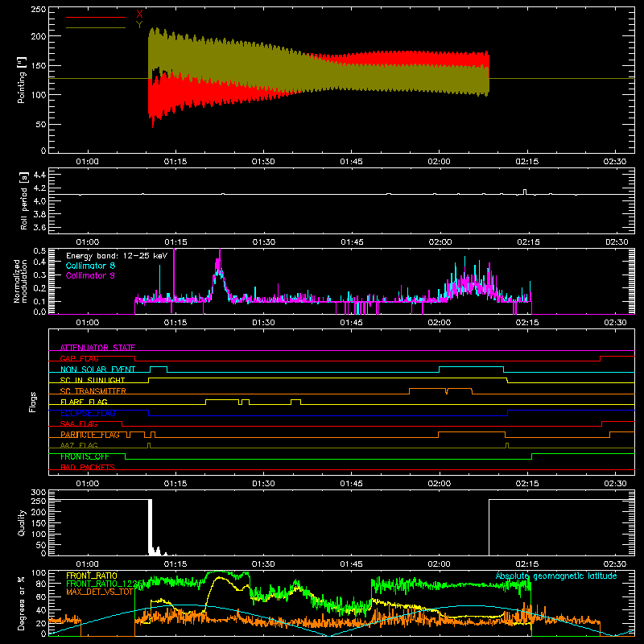Click the GAP_FLAG label

coord(79,358)
